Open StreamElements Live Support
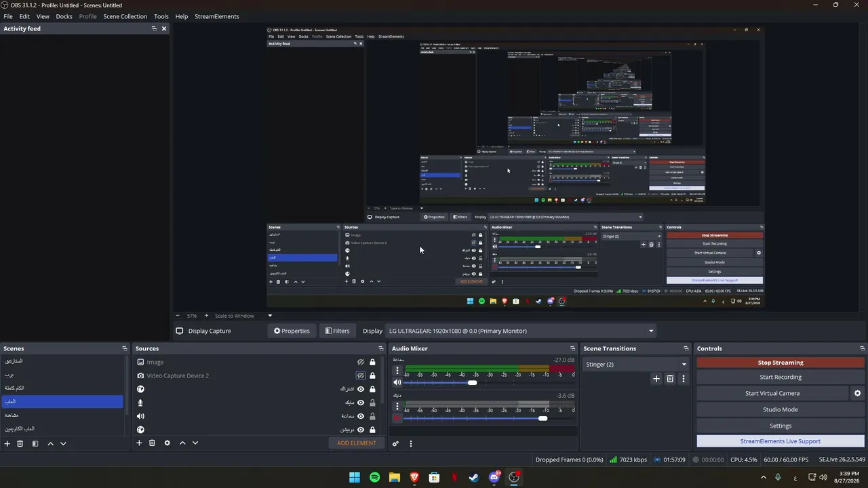The height and width of the screenshot is (488, 868). pos(781,441)
